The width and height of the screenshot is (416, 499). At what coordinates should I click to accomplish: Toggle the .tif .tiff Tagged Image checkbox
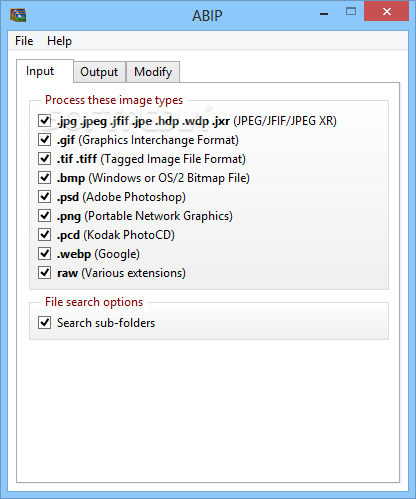point(44,159)
